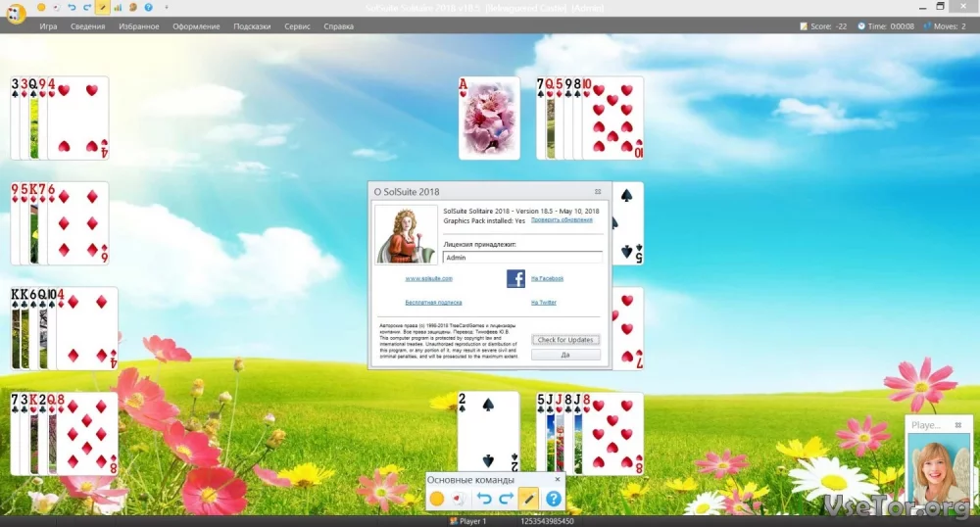Open the Игра menu
This screenshot has height=527, width=980.
click(48, 26)
